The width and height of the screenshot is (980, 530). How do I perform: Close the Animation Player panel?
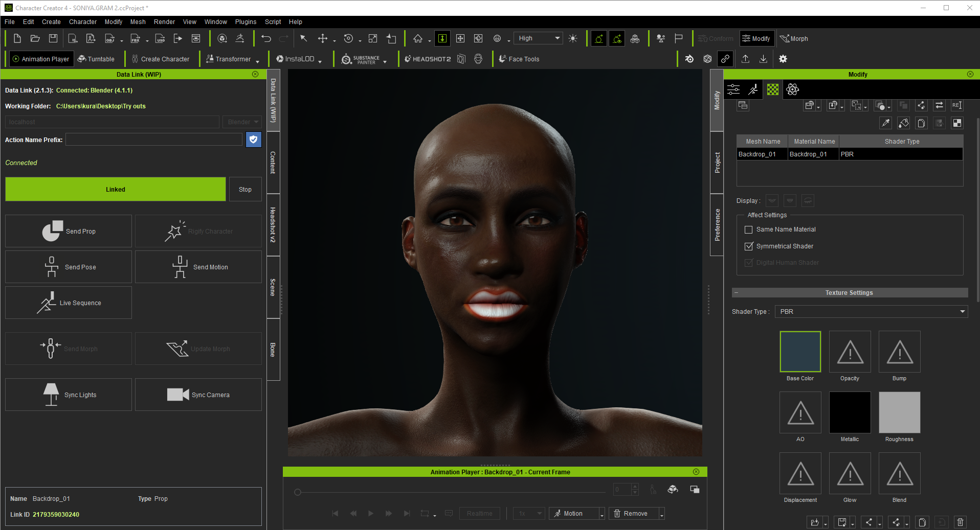[696, 472]
